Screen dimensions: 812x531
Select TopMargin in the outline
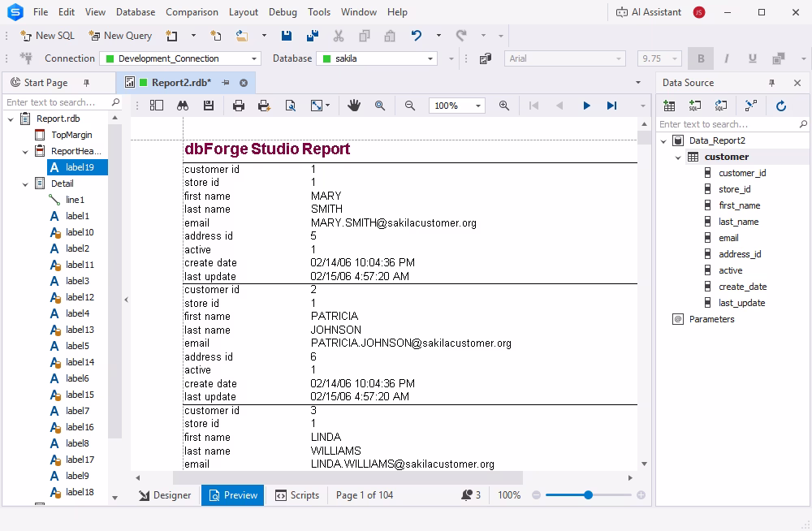tap(71, 135)
